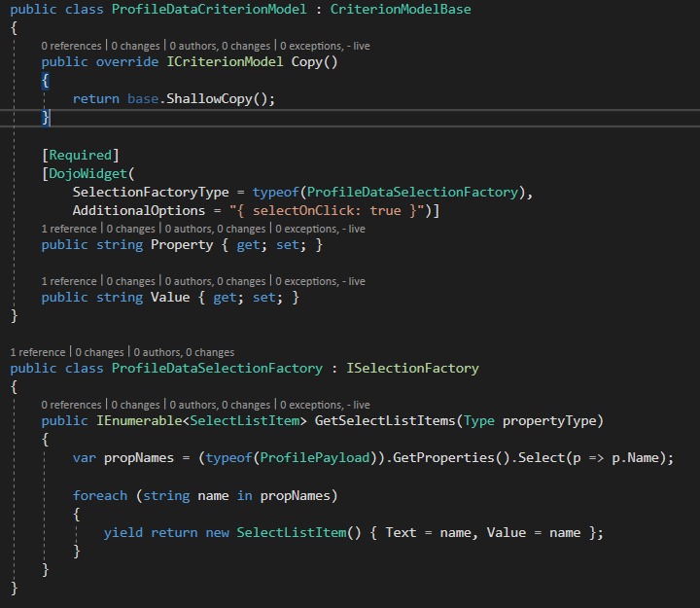The width and height of the screenshot is (700, 608).
Task: Open '1 reference' CodeLens above class ProfileDataSelectionFactory
Action: pyautogui.click(x=38, y=352)
